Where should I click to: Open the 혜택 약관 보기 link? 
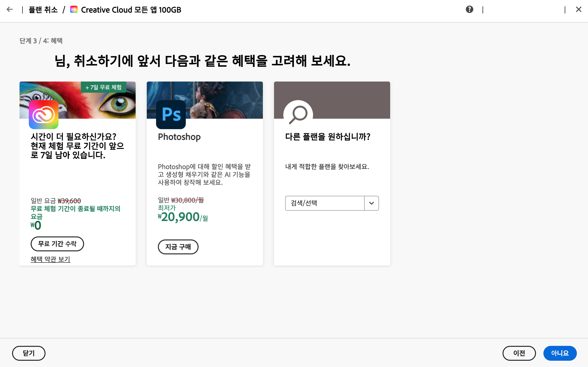tap(50, 259)
